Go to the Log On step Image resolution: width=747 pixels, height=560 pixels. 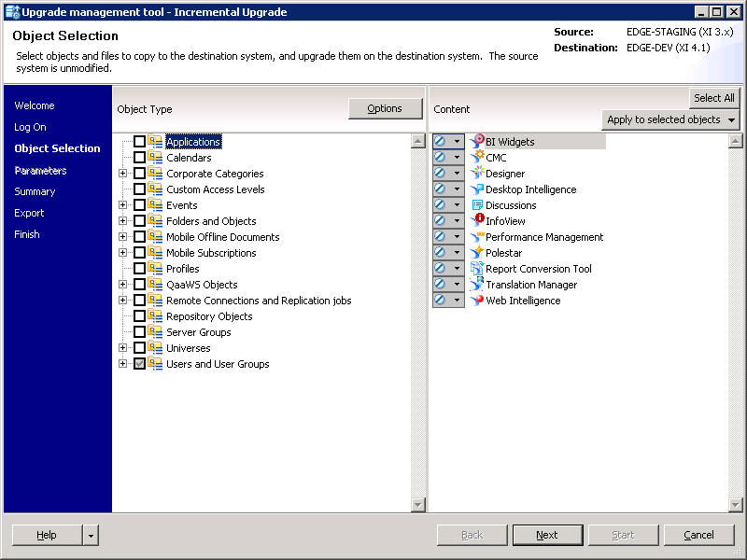coord(30,127)
